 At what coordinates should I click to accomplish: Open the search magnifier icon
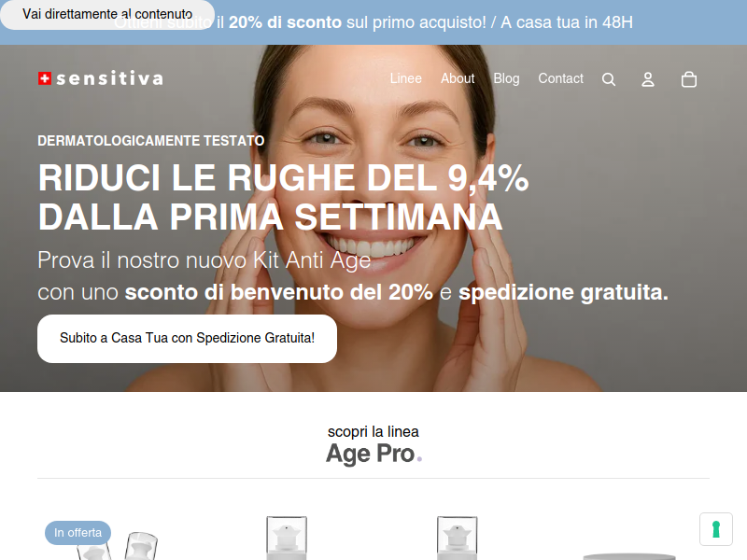tap(609, 79)
